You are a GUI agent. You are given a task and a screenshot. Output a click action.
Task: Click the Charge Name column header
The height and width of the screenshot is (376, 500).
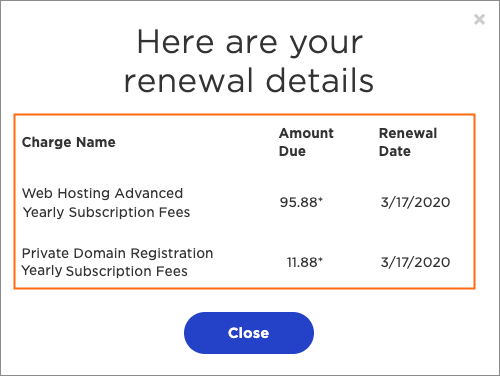coord(69,142)
